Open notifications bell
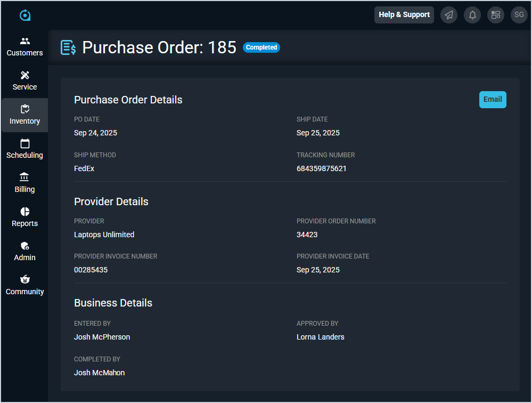 point(472,15)
